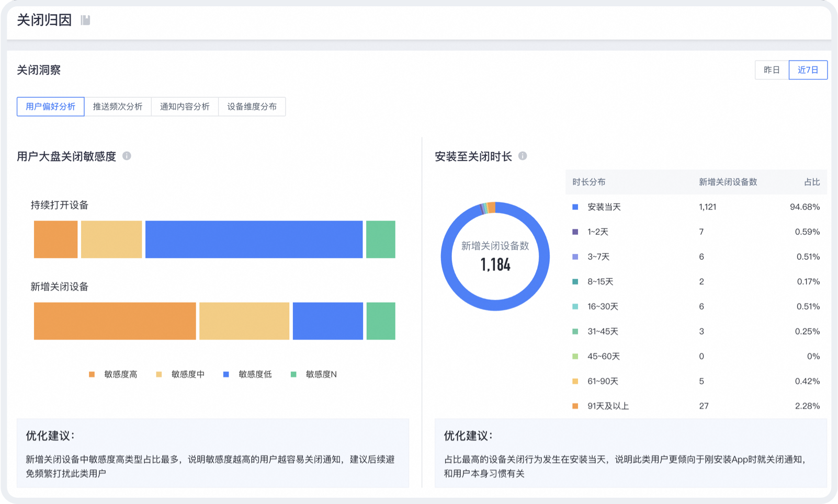Toggle 敏感度高 legend item

[113, 374]
